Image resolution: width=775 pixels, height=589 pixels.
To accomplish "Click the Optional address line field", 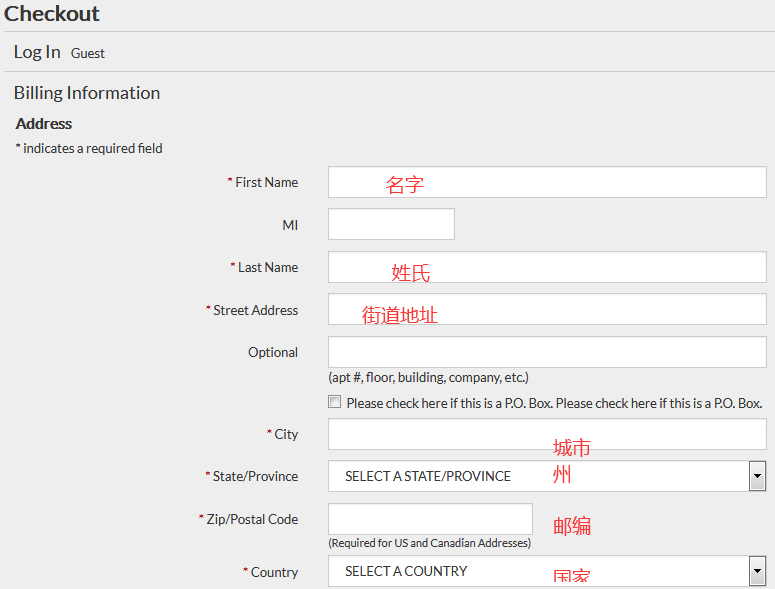I will (x=547, y=352).
